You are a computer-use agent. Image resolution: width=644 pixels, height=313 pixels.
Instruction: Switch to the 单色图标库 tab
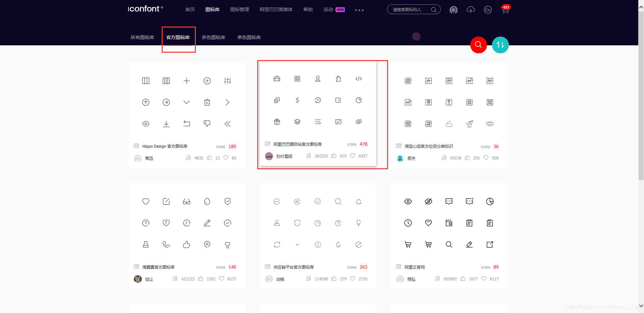[x=249, y=37]
